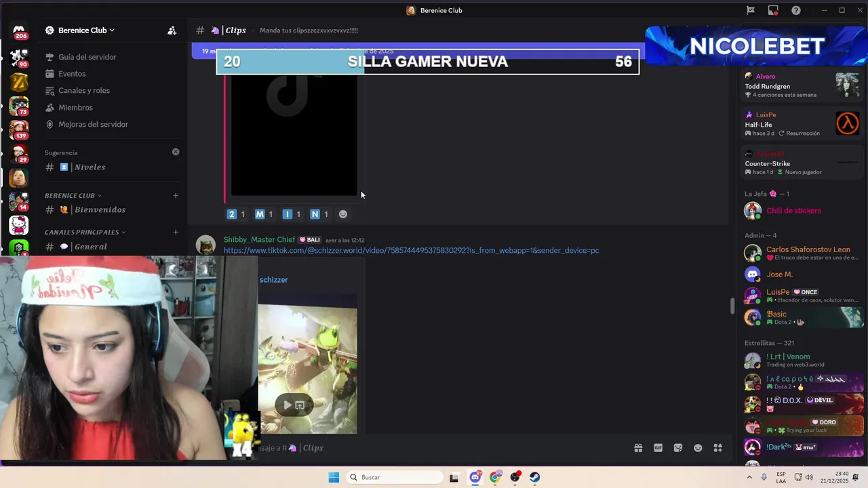
Task: Open LuisPe's Half-Life activity card
Action: 802,124
